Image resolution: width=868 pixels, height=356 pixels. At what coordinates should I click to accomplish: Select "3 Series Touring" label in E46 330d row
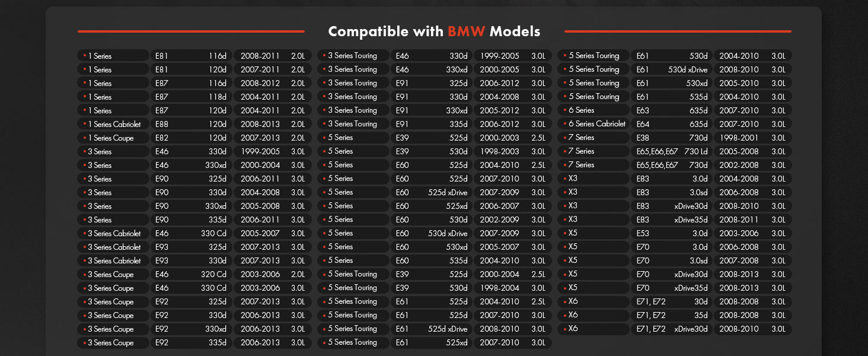352,56
